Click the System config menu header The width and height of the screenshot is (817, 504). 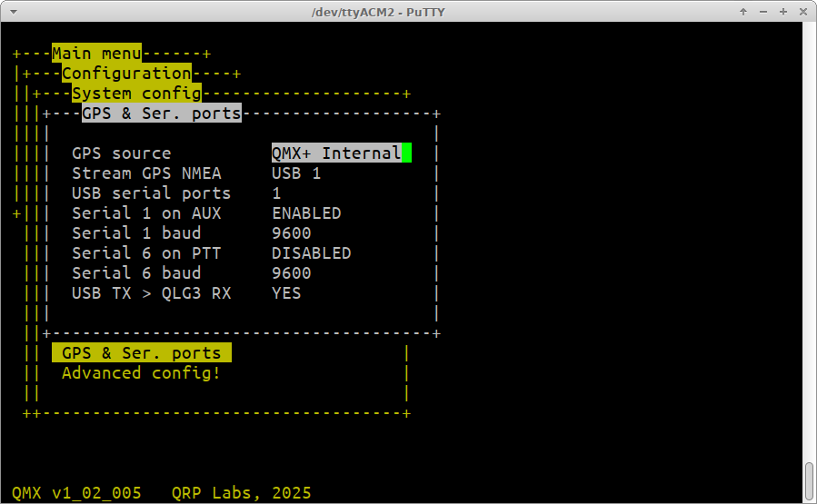click(x=136, y=94)
